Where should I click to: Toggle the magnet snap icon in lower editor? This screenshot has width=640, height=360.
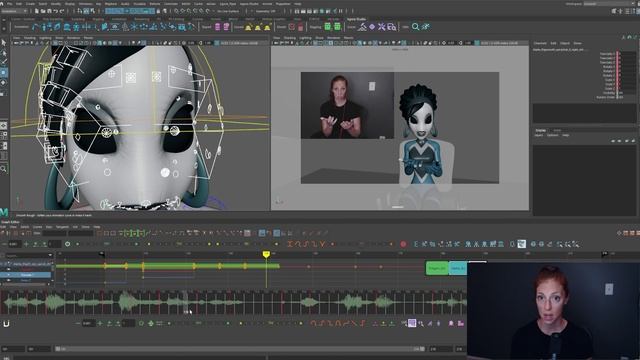click(x=6, y=324)
